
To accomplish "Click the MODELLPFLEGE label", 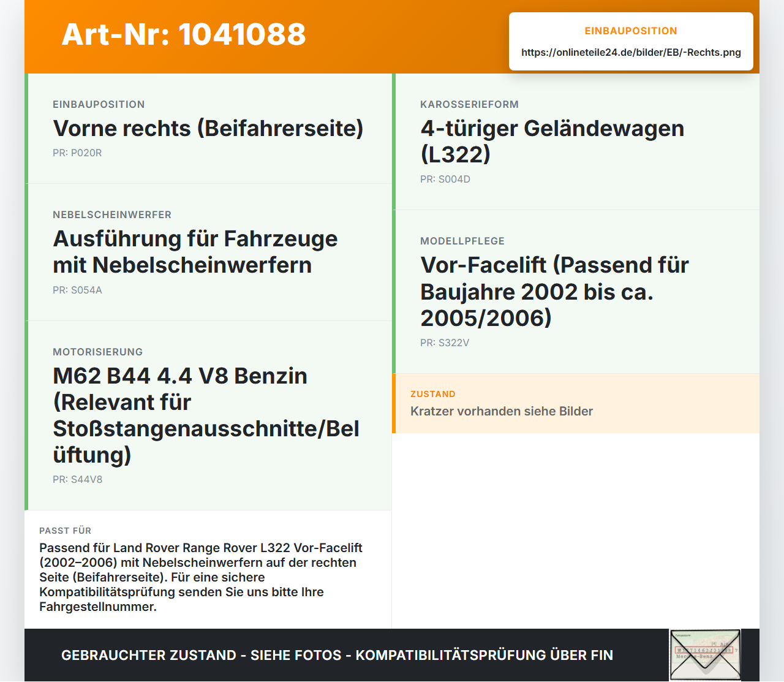I will click(462, 241).
